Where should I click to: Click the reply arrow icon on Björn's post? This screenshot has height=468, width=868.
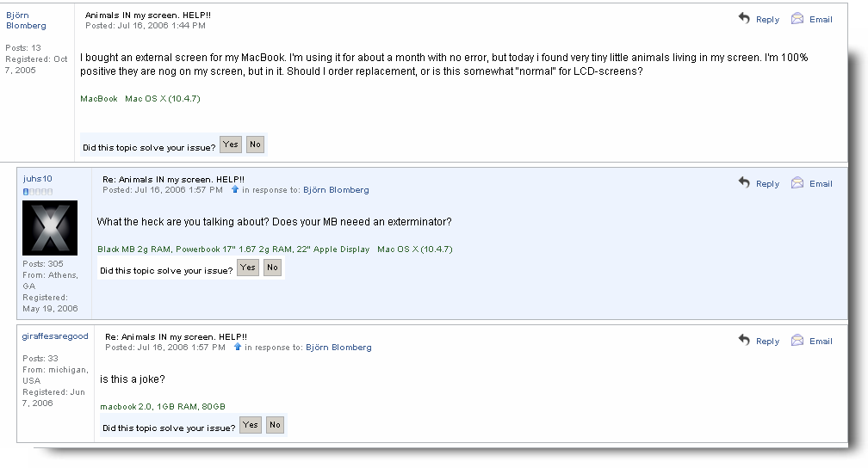pos(744,18)
